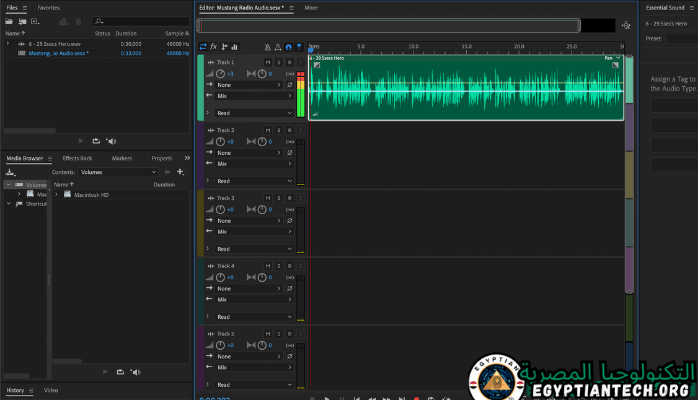Screen dimensions: 698x400
Task: Click the Open File folder icon in Files panel
Action: tap(9, 21)
